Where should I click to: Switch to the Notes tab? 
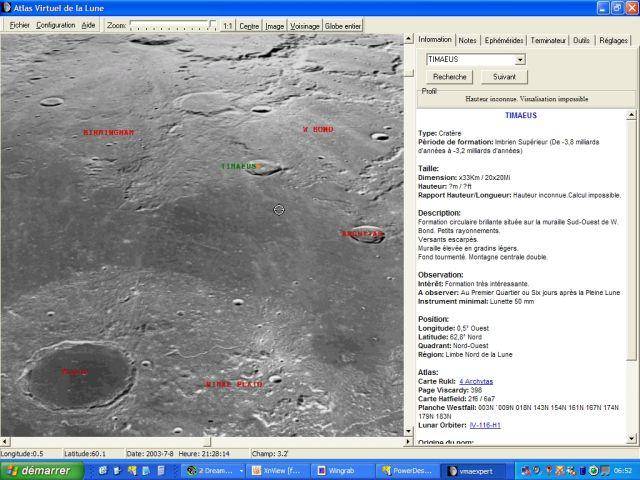click(x=467, y=40)
